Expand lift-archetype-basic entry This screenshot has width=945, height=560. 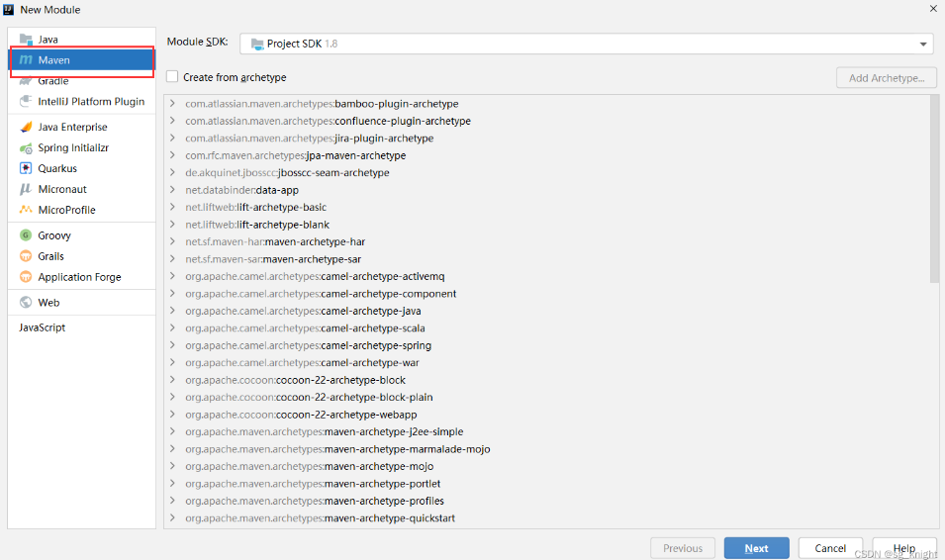point(172,207)
